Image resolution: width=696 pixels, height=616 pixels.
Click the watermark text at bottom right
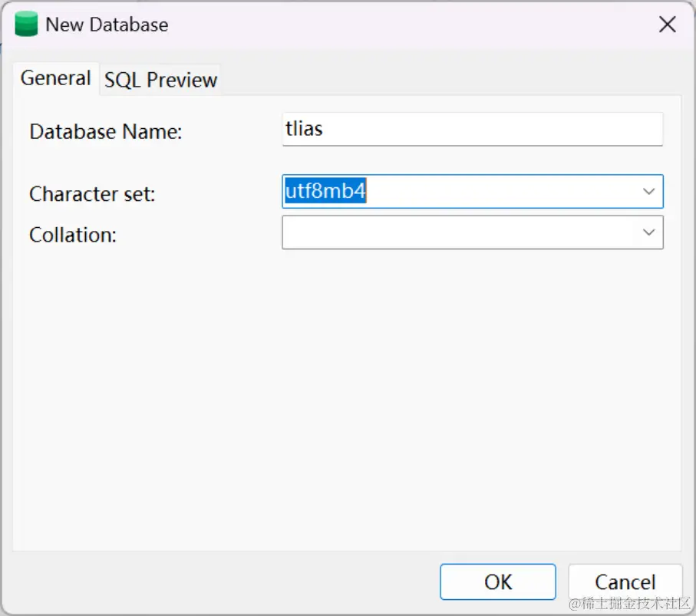point(629,604)
